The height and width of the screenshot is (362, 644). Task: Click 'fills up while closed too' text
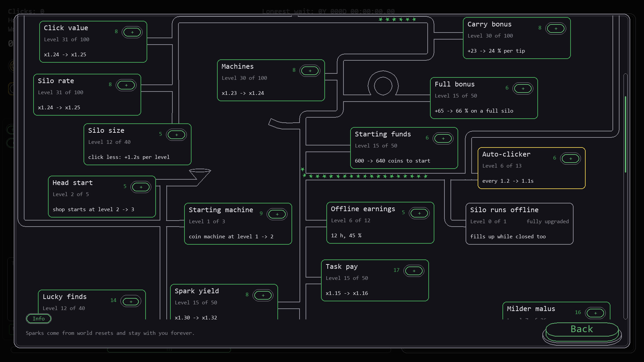[508, 237]
